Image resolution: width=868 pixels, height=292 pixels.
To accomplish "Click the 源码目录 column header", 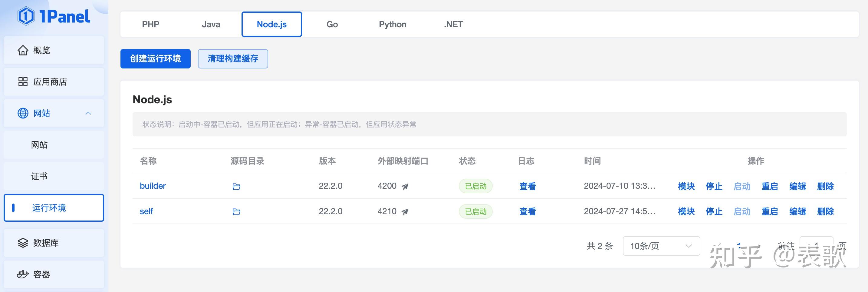I will pos(247,161).
